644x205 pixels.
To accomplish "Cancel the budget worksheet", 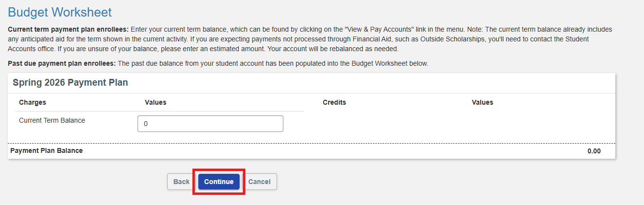I will 259,182.
